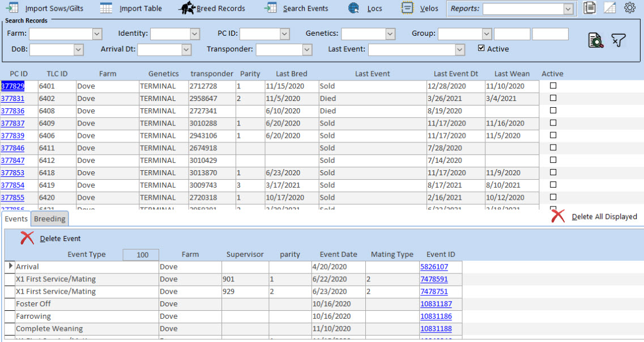Click the Locs globe icon
644x342 pixels.
[354, 8]
